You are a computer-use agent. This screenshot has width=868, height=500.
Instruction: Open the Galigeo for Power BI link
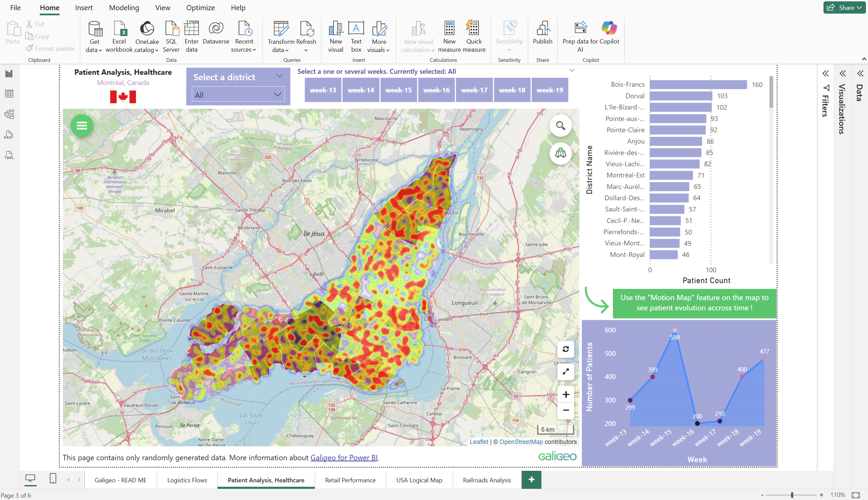coord(344,458)
